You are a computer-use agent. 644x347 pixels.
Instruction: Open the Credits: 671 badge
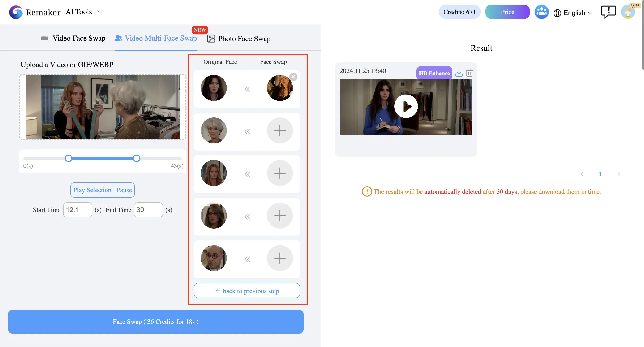tap(459, 12)
